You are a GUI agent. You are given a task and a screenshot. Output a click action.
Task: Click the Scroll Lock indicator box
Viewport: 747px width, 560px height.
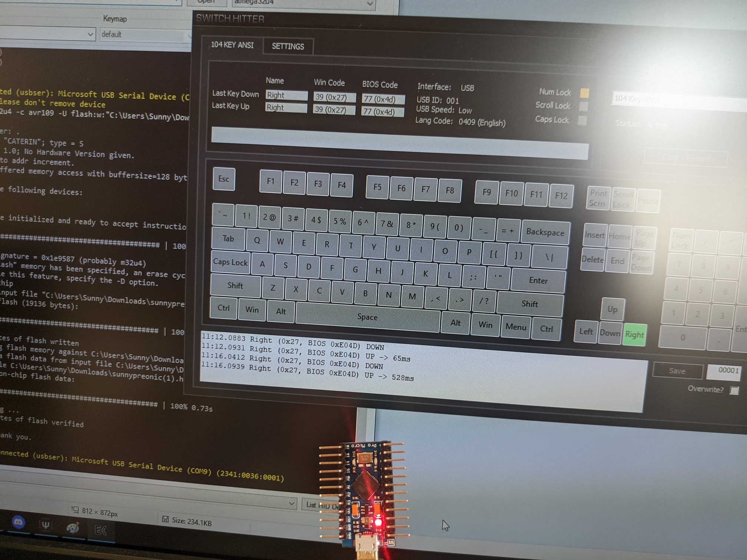point(583,106)
